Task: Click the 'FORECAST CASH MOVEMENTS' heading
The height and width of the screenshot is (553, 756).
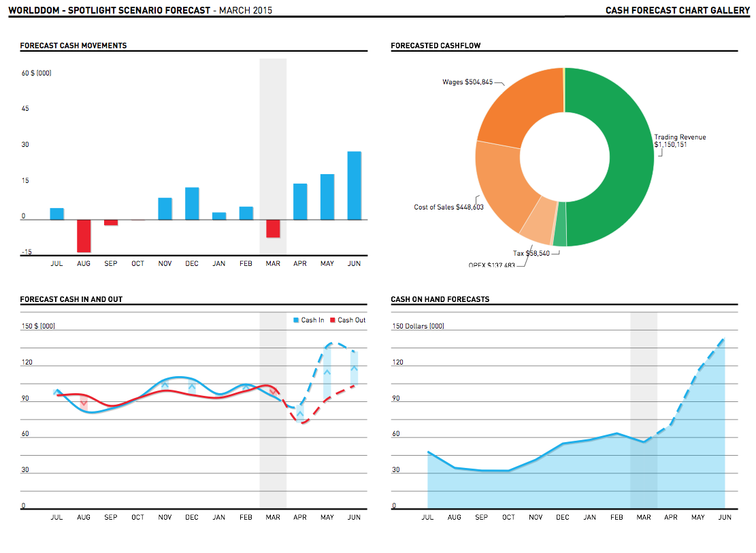Action: coord(73,46)
